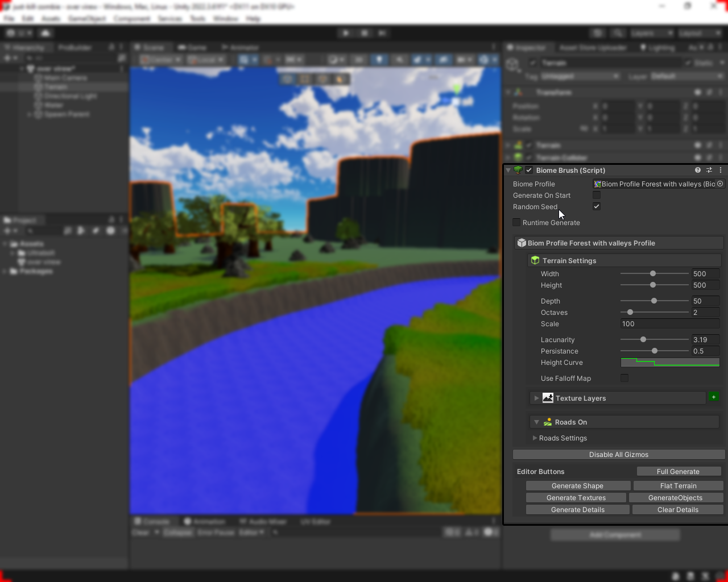Enable Generate On Start checkbox

pyautogui.click(x=597, y=195)
